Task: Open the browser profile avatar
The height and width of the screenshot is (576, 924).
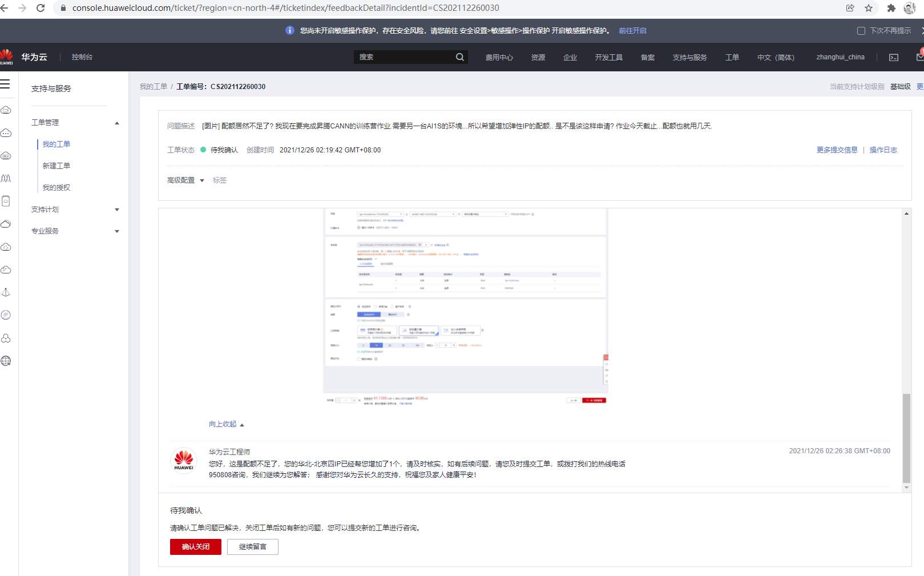Action: (910, 8)
